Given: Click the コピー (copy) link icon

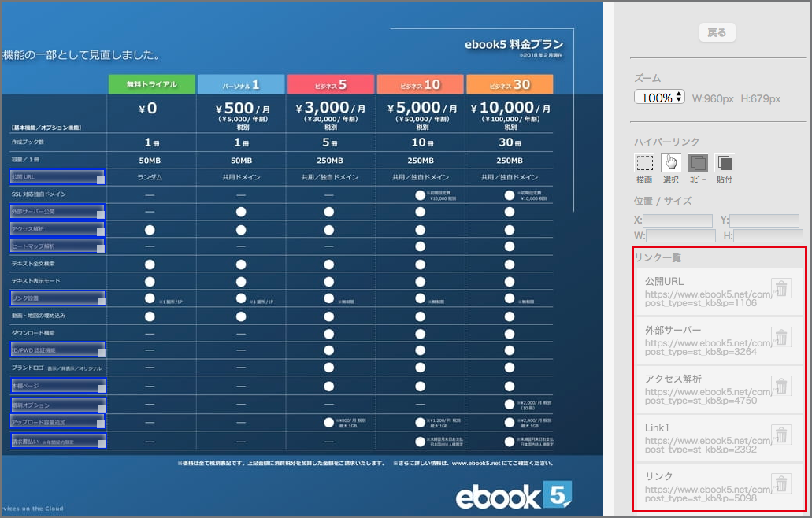Looking at the screenshot, I should 698,163.
